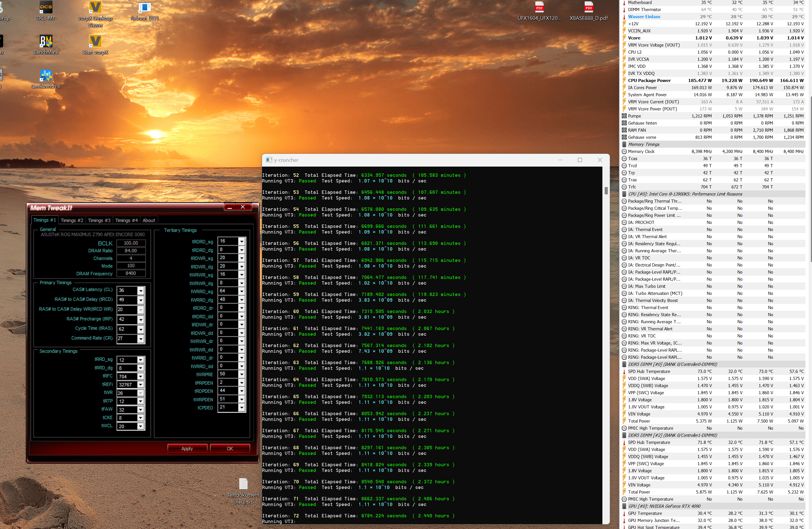Open Command Rate (CR) dropdown
Image resolution: width=812 pixels, height=529 pixels.
(141, 339)
